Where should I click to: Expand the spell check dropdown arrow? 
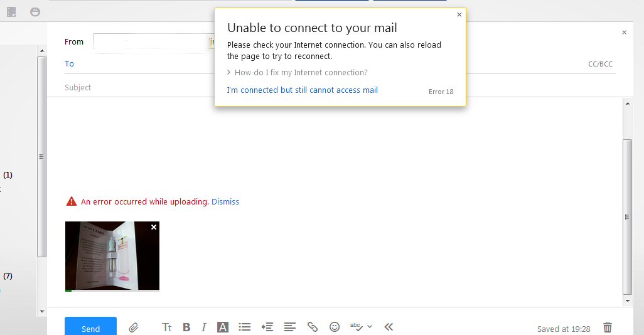pos(370,327)
